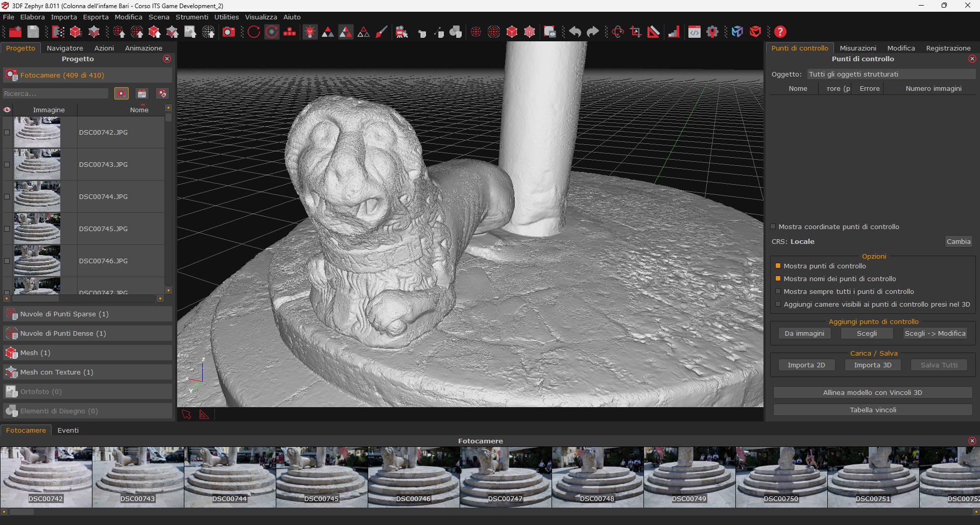Click the Importa 2D button
This screenshot has height=525, width=980.
(x=806, y=365)
